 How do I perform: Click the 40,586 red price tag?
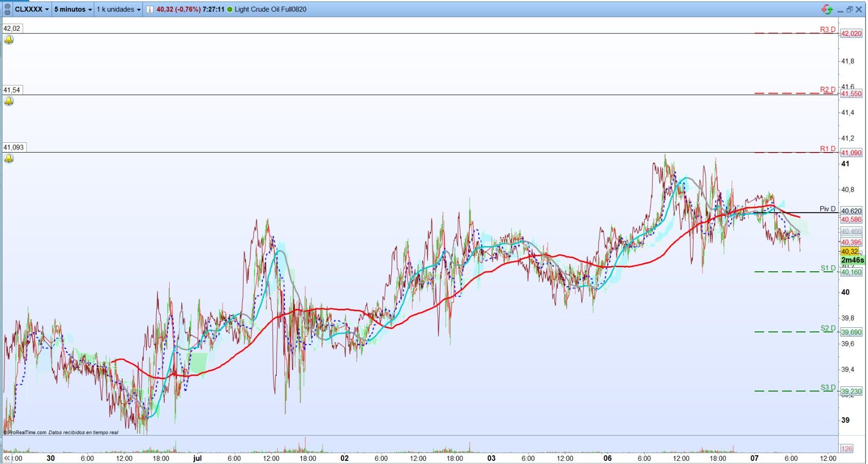[x=851, y=219]
